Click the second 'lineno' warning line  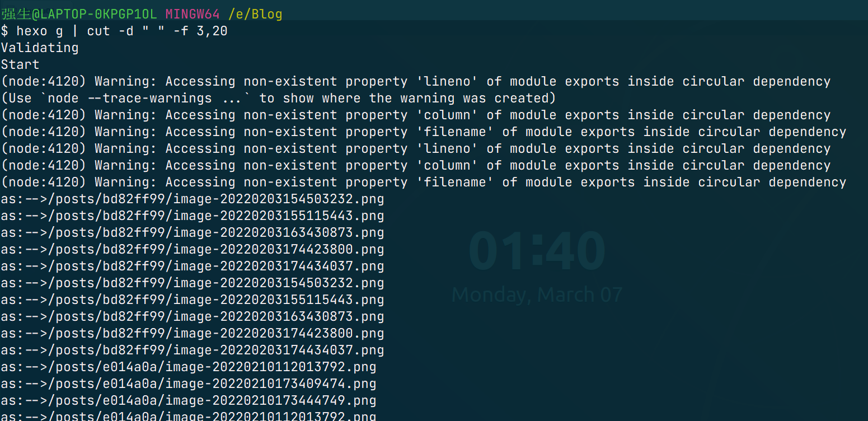pyautogui.click(x=416, y=148)
